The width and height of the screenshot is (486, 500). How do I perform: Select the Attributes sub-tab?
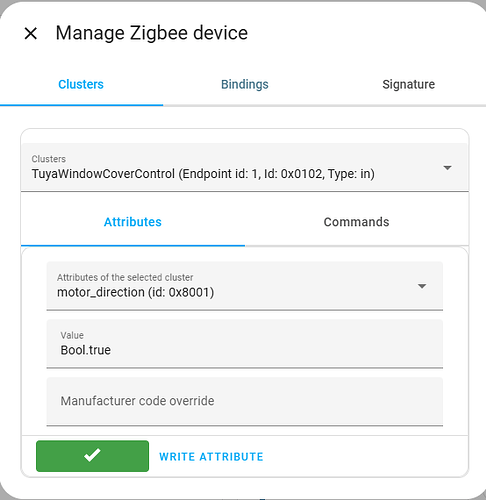click(133, 222)
